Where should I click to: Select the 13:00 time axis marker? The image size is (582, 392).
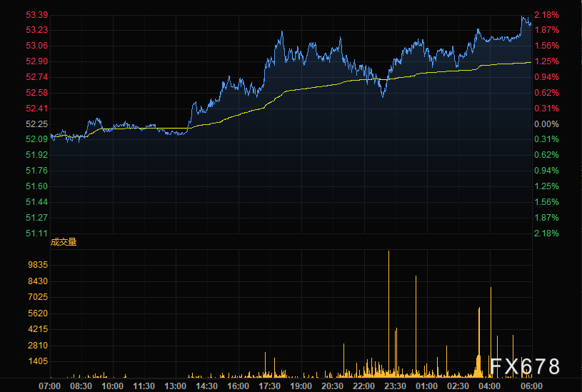click(175, 386)
